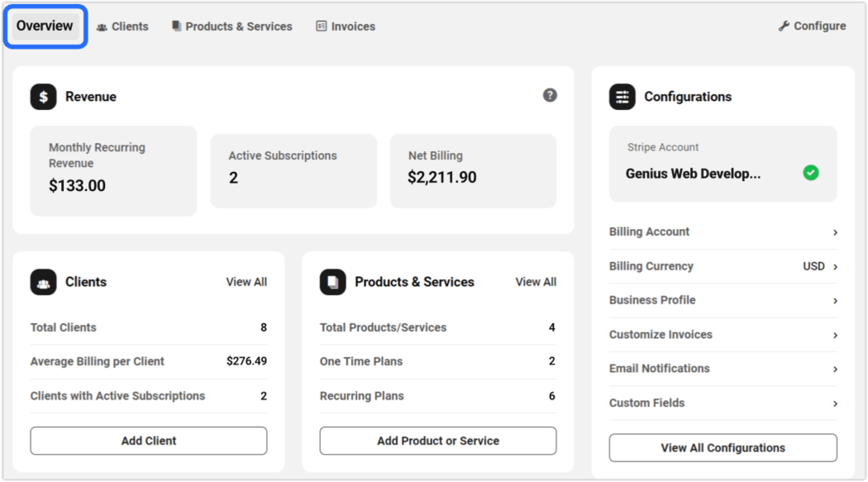
Task: Click the green Stripe connected checkmark
Action: pos(811,173)
